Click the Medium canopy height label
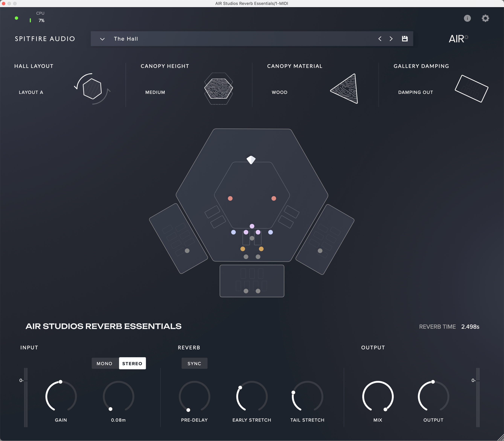 [x=155, y=92]
